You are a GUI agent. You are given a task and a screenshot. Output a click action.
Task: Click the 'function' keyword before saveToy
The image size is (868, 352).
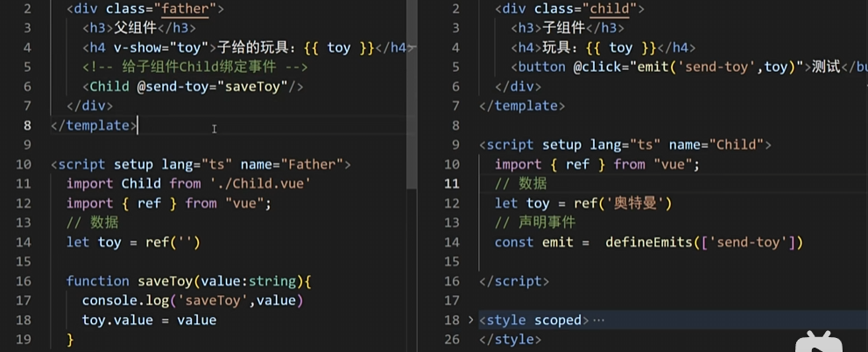[97, 281]
